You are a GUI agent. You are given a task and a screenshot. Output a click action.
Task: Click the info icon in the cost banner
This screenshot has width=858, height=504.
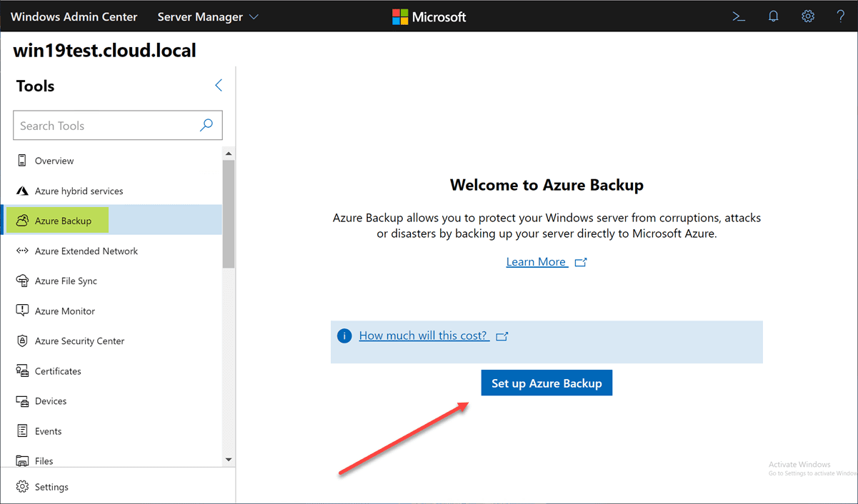coord(344,335)
